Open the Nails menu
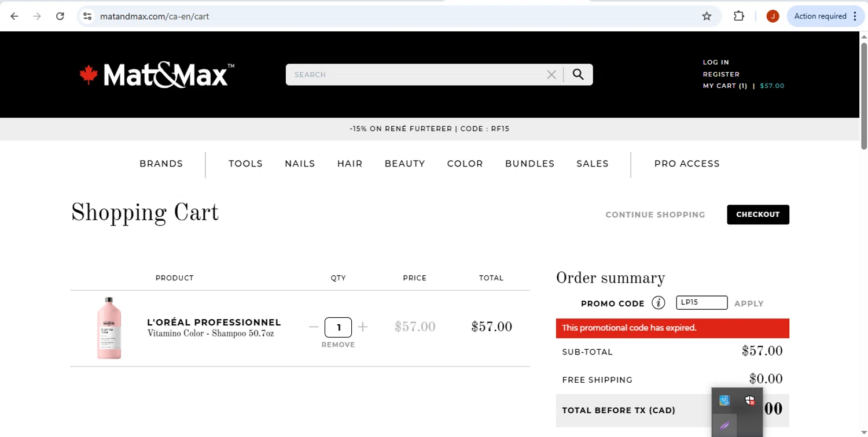 [x=300, y=164]
